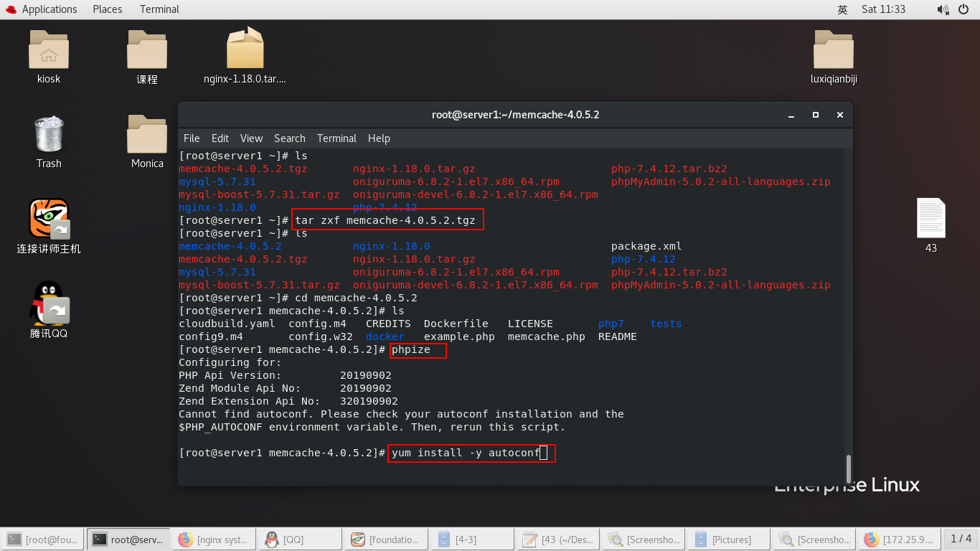
Task: Switch to the Firefox [172.25.9... taskbar window
Action: point(899,539)
